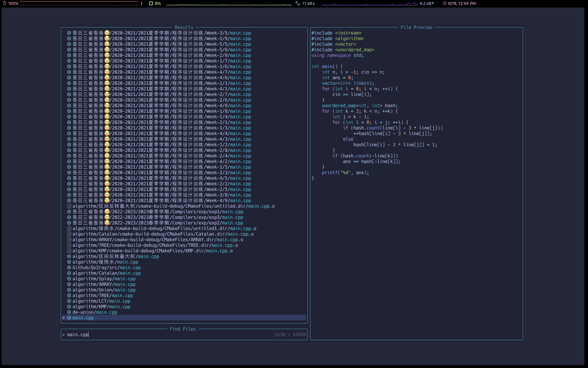This screenshot has height=368, width=588.
Task: Click the file icon of the Catalan.dir/main.cpp.o row
Action: click(69, 234)
